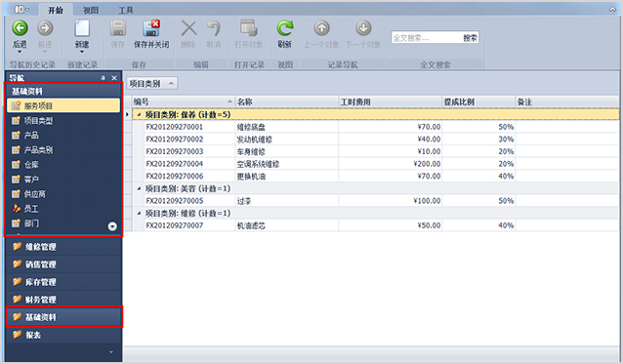Screen dimensions: 623x364
Task: Click the 项目类别 grouping button
Action: tap(151, 83)
